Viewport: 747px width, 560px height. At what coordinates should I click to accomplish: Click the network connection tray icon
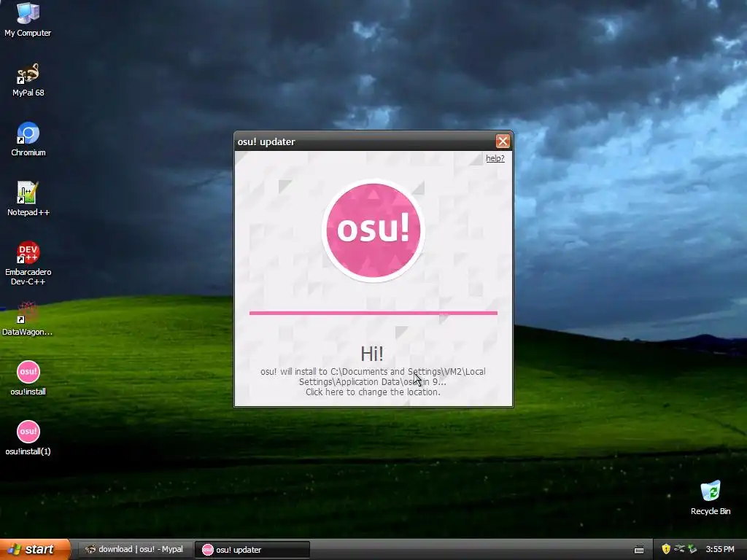pyautogui.click(x=679, y=549)
